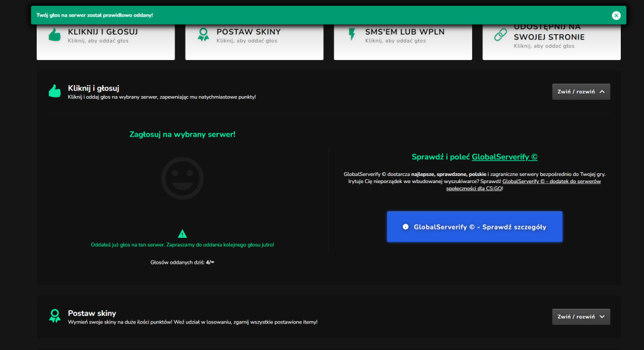Viewport: 644px width, 350px height.
Task: Click the 'Postaw skiny' section title
Action: coord(92,313)
